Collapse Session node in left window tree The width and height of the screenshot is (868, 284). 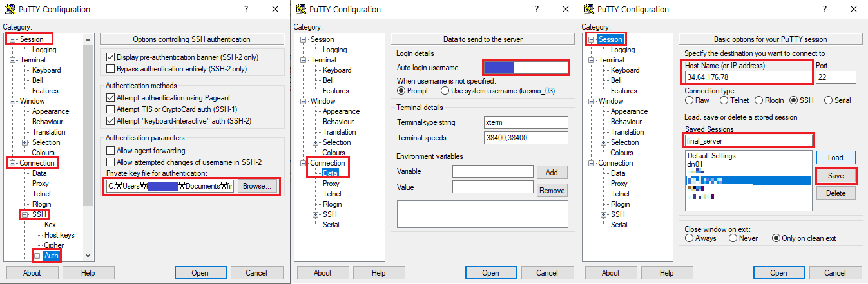click(x=14, y=39)
